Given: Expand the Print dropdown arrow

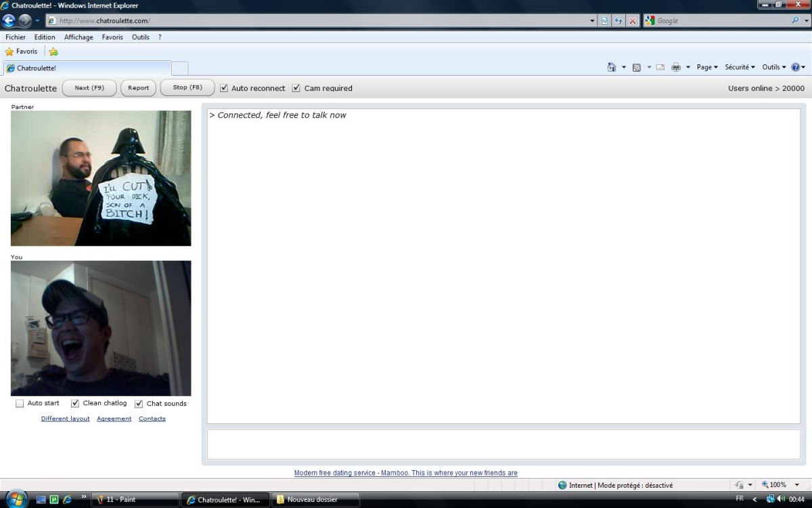Looking at the screenshot, I should tap(688, 67).
